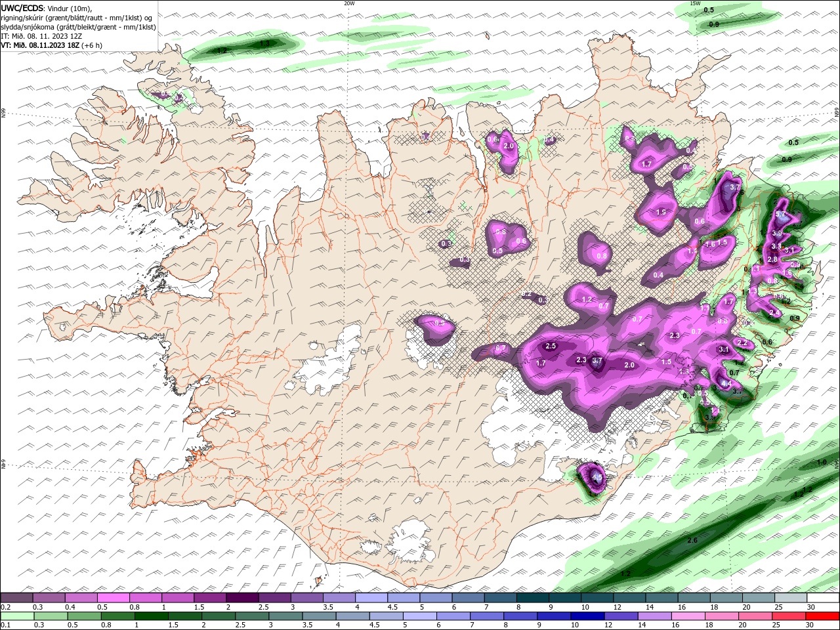
Task: Select the 30 white swatch in upper scale
Action: [x=824, y=598]
